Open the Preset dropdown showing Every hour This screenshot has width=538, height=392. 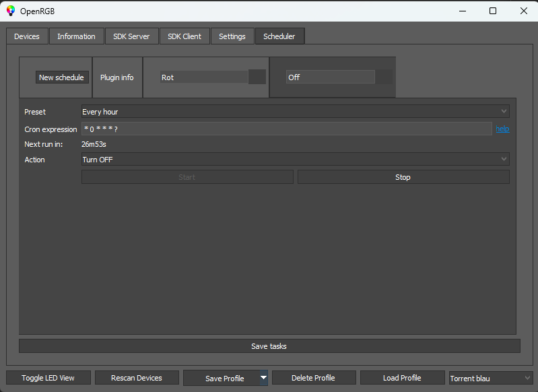[295, 112]
